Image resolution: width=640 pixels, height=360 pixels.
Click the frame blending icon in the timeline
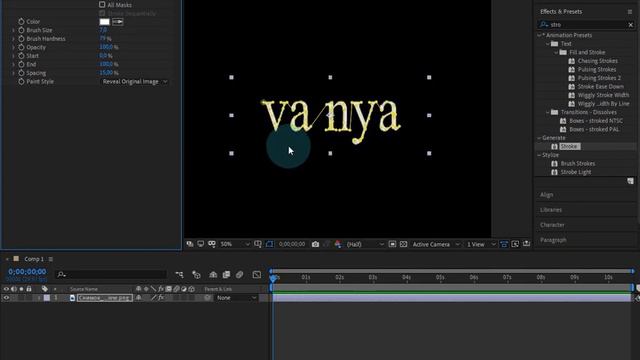226,275
